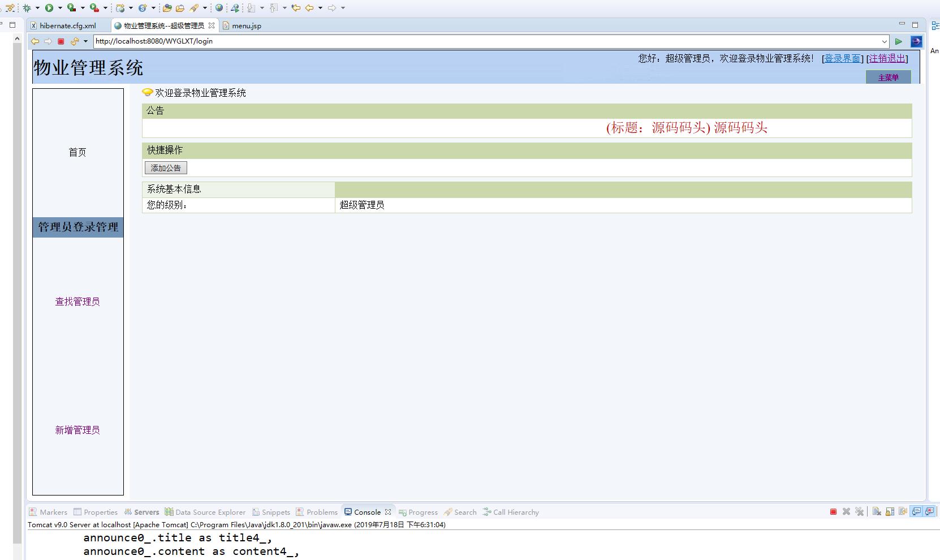The image size is (940, 560).
Task: Close the 物业管理系统--超级管理员 browser tab
Action: (x=212, y=25)
